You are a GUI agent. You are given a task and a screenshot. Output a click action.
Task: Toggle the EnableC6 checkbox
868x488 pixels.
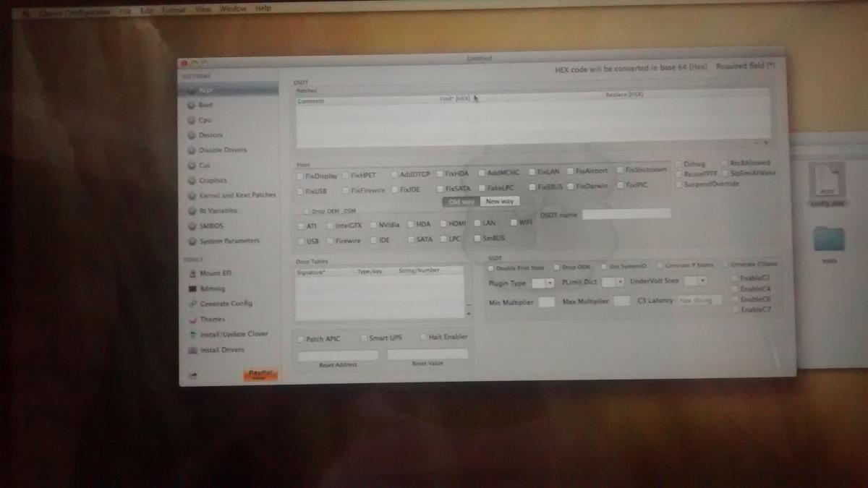click(736, 299)
